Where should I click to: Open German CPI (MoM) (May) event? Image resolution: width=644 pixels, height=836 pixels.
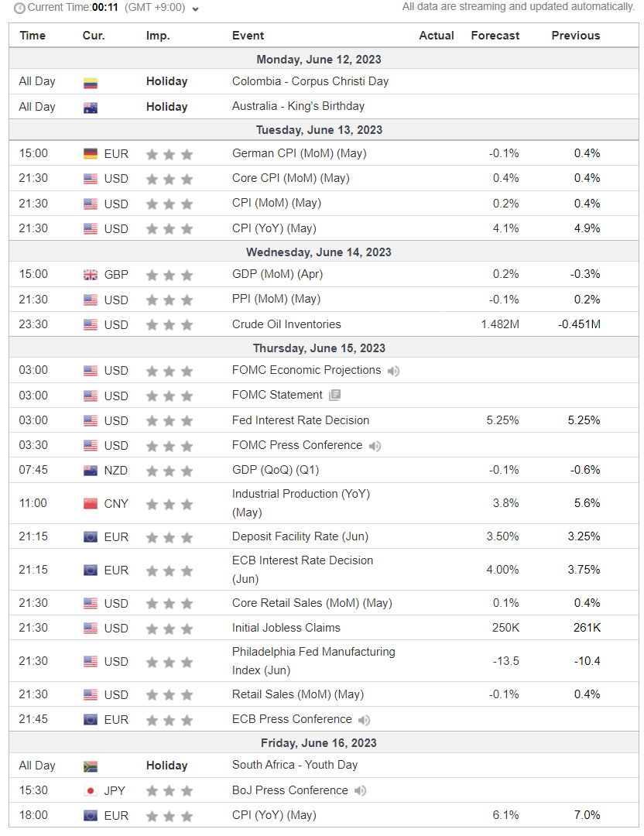tap(299, 153)
